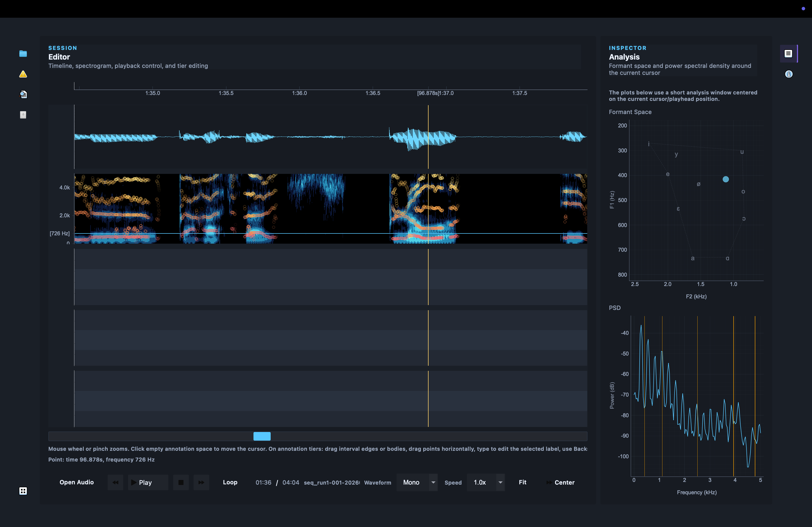Click the Point time 96.878s status line

101,459
